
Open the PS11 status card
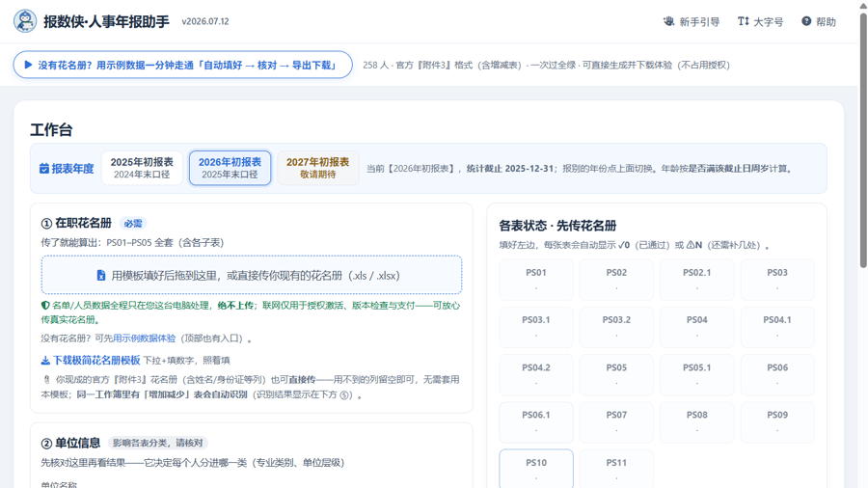(616, 469)
